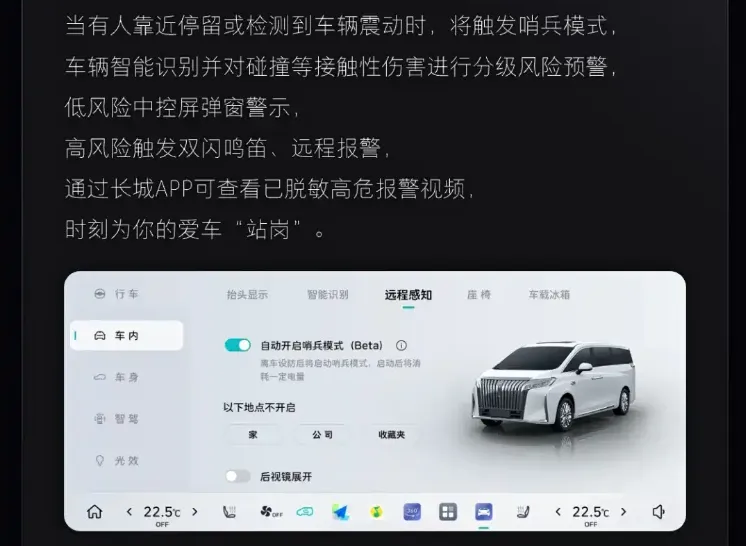Select 公司 location exclusion button

pos(322,434)
